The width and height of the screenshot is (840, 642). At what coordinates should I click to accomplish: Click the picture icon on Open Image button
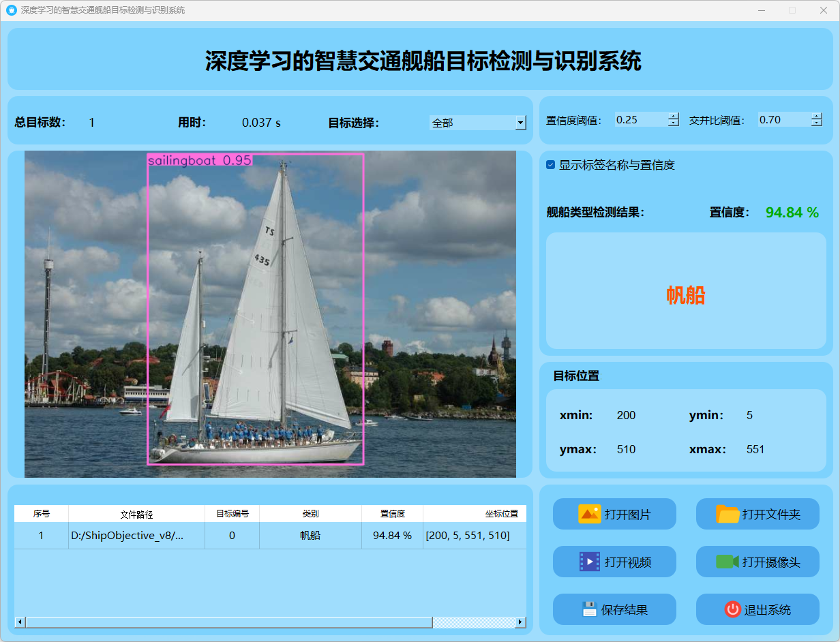(589, 514)
